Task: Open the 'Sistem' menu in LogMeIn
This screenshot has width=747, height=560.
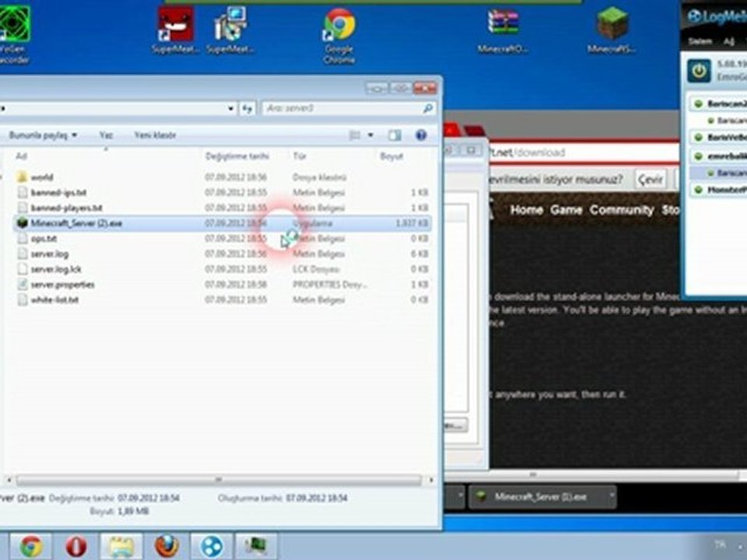Action: pos(700,41)
